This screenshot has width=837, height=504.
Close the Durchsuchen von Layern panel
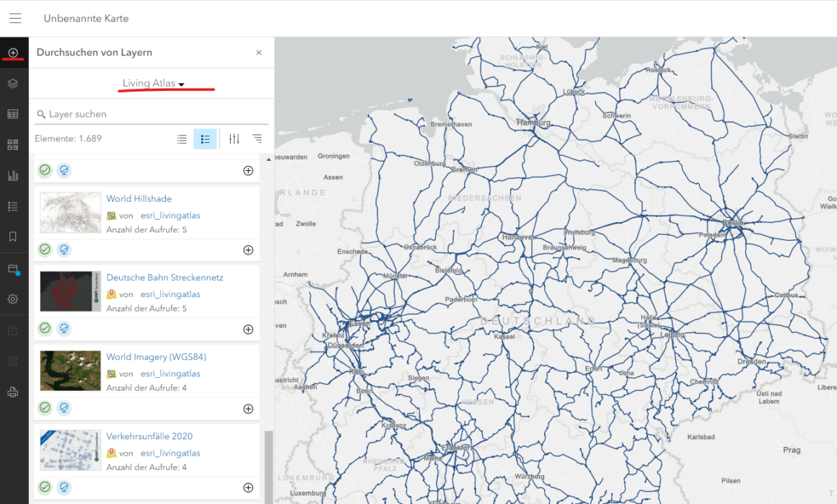coord(259,52)
